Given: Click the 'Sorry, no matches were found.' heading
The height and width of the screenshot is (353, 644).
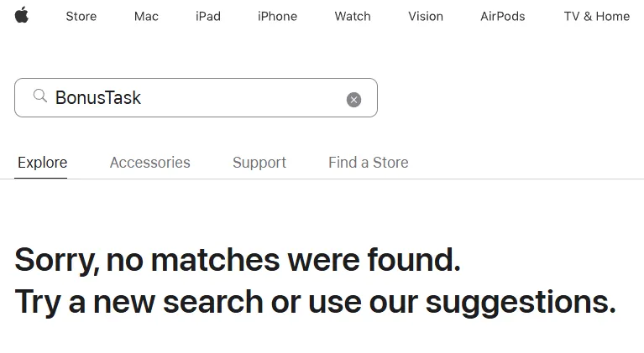Looking at the screenshot, I should [238, 260].
